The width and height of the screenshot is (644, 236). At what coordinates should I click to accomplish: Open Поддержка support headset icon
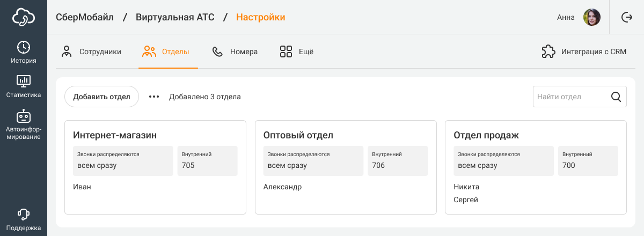(x=24, y=220)
